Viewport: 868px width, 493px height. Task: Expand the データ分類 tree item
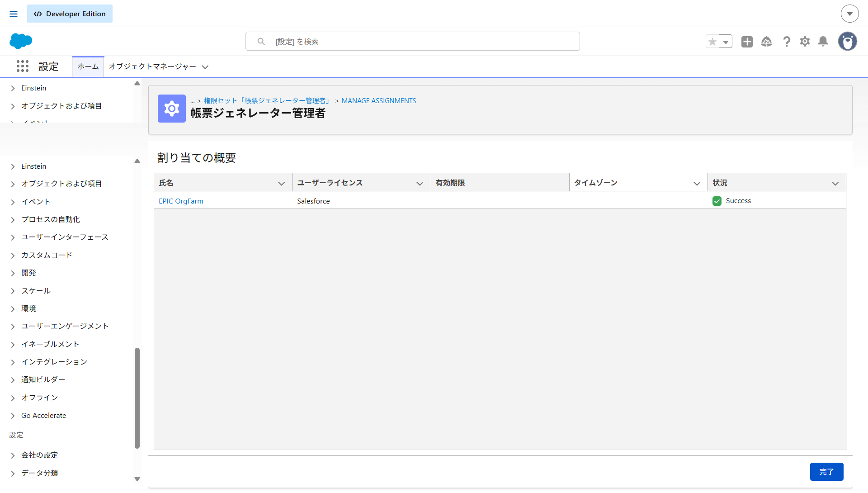13,474
